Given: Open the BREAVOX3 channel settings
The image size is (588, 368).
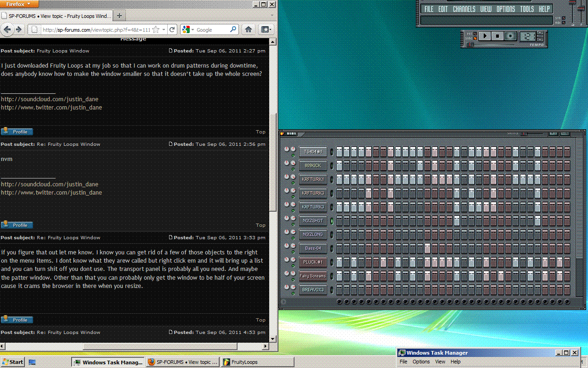Looking at the screenshot, I should [313, 290].
